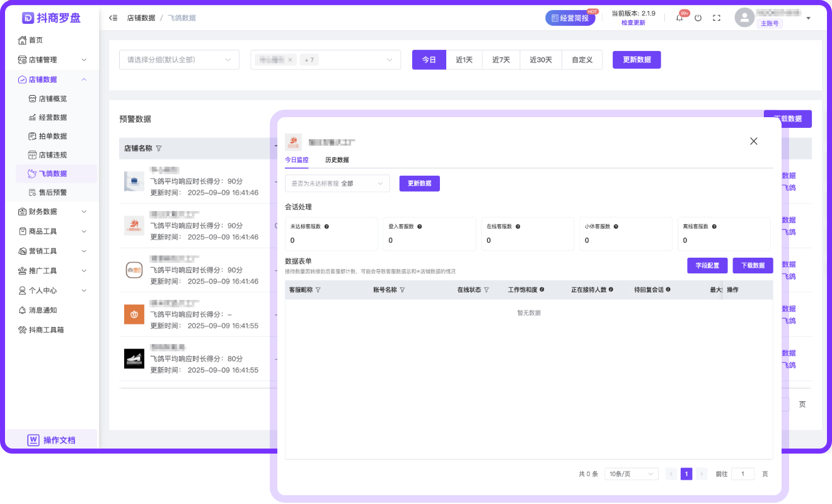The width and height of the screenshot is (832, 504).
Task: Select the 近30天 time range
Action: click(x=540, y=60)
